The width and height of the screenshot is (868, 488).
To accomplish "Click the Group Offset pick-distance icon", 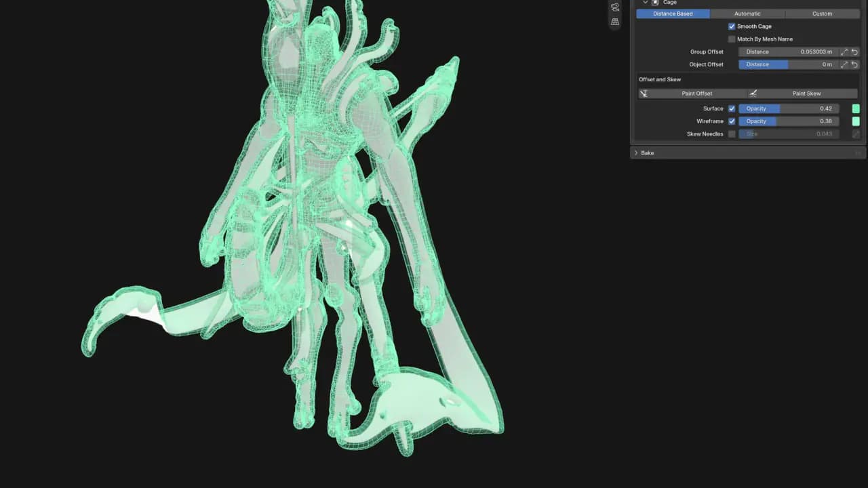I will [844, 52].
